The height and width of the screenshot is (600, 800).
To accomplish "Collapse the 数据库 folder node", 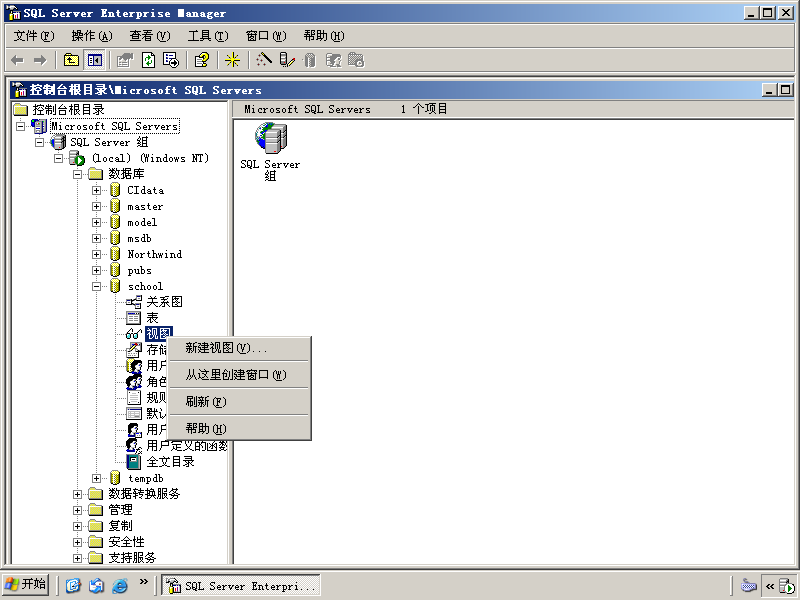I will click(78, 174).
